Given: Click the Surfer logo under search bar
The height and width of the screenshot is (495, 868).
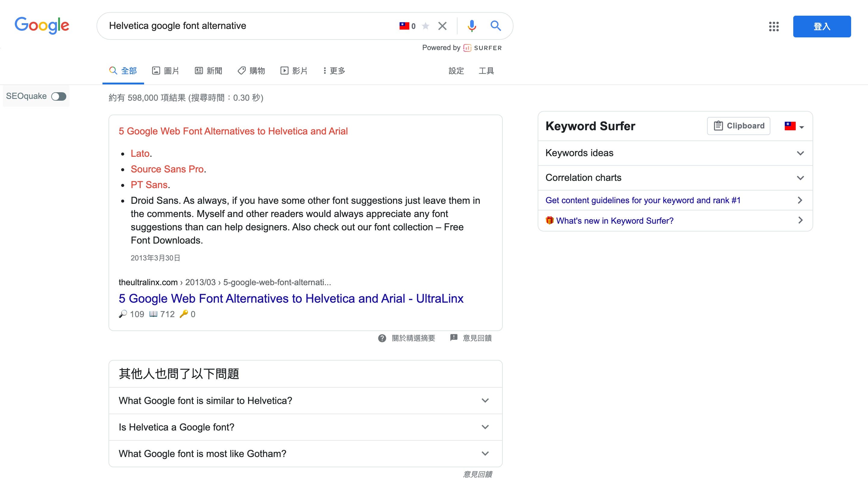Looking at the screenshot, I should click(483, 48).
